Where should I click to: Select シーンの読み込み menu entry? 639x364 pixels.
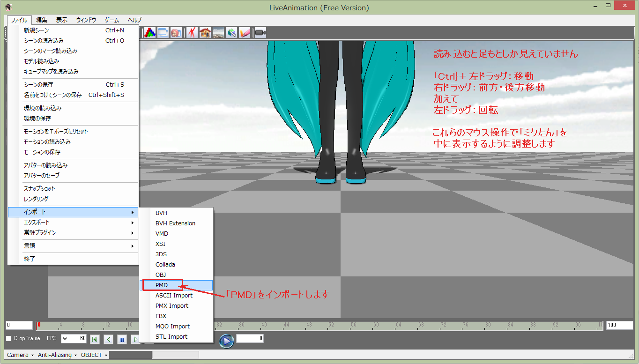pos(73,41)
